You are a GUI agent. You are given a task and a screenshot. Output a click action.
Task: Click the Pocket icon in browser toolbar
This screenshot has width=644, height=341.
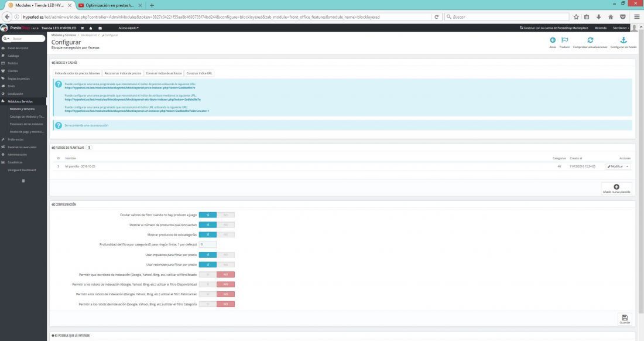tap(623, 17)
